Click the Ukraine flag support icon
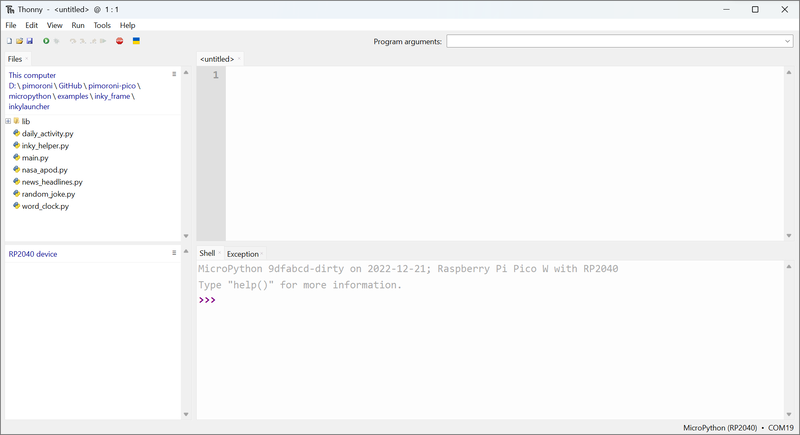800x435 pixels. tap(136, 41)
